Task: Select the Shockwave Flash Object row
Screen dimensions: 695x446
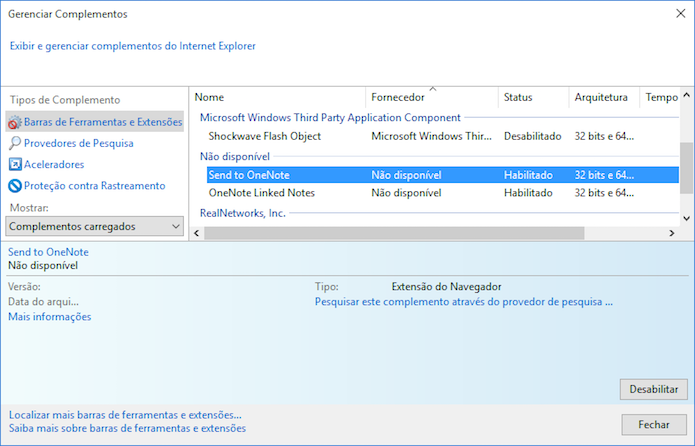Action: (x=443, y=136)
